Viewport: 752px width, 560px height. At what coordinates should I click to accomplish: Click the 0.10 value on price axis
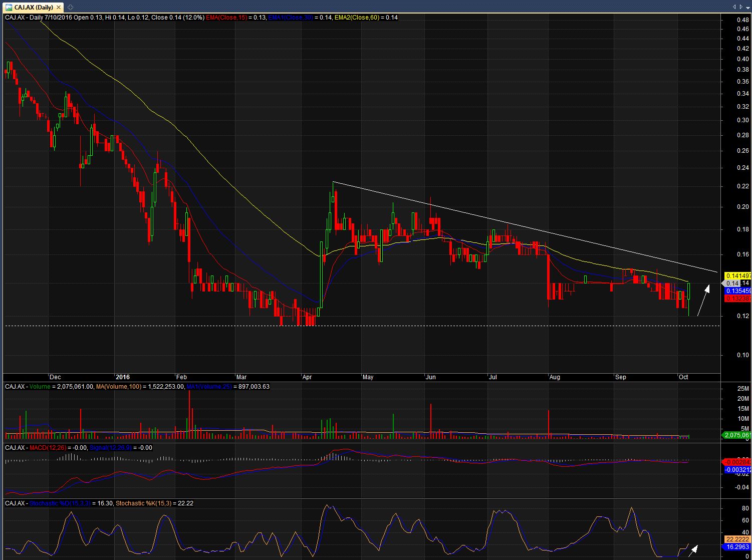pyautogui.click(x=742, y=355)
